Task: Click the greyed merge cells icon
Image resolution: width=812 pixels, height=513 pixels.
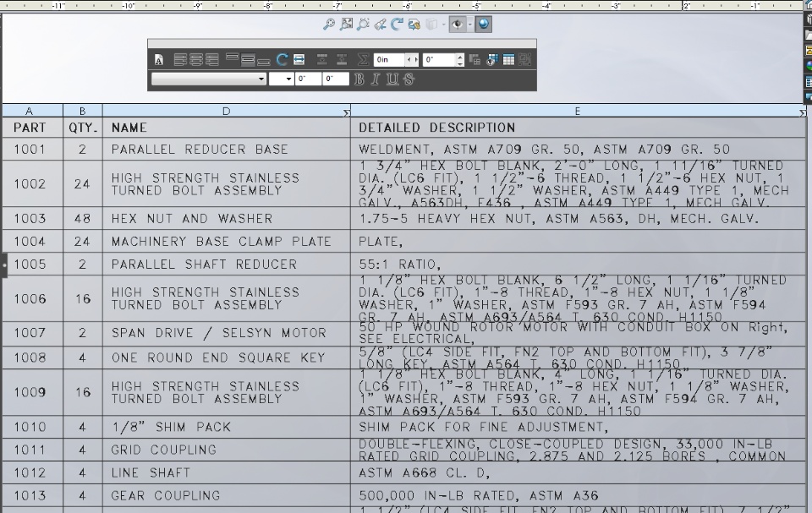Action: coord(475,60)
